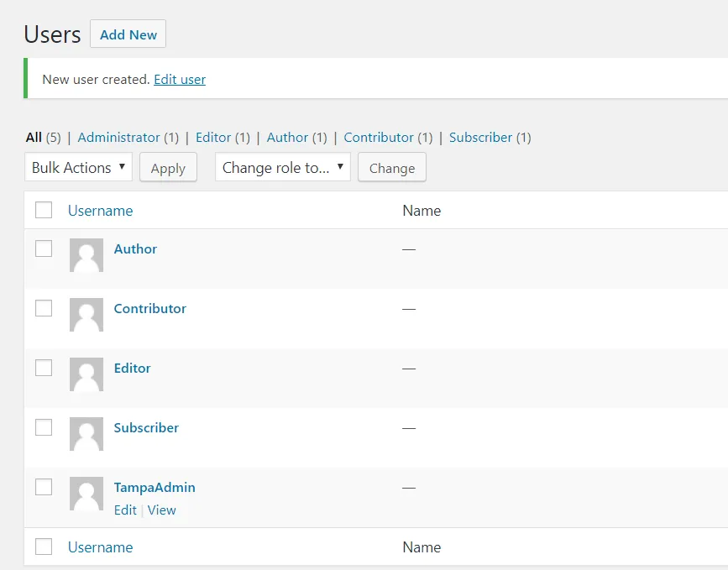
Task: Check the TampaAdmin user checkbox
Action: 44,487
